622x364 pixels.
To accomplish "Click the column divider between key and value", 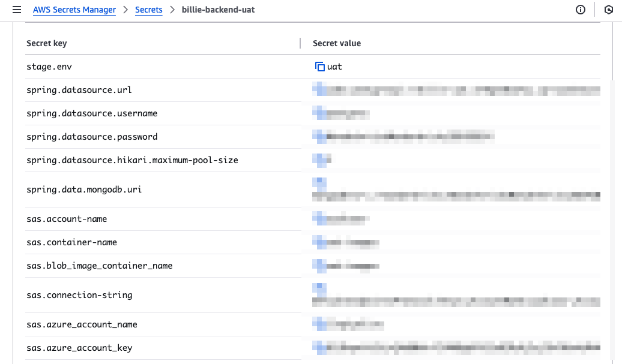I will tap(300, 43).
